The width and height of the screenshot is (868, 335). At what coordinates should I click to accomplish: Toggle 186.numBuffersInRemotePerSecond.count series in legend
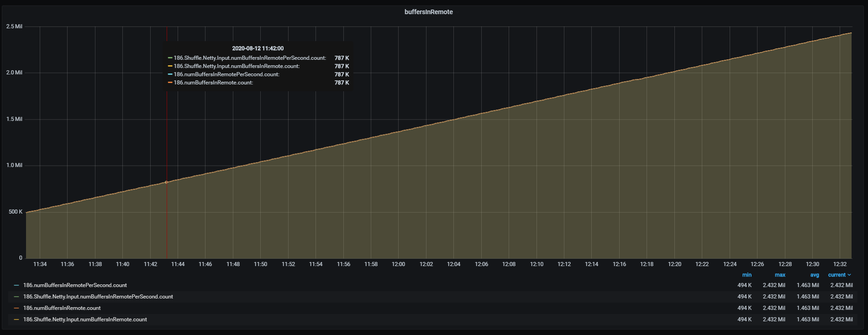75,285
